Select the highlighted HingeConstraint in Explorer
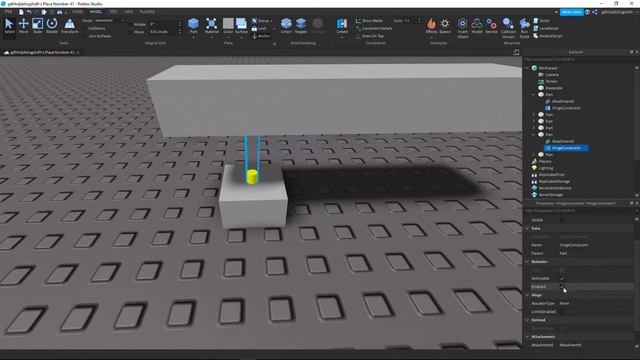 point(566,148)
